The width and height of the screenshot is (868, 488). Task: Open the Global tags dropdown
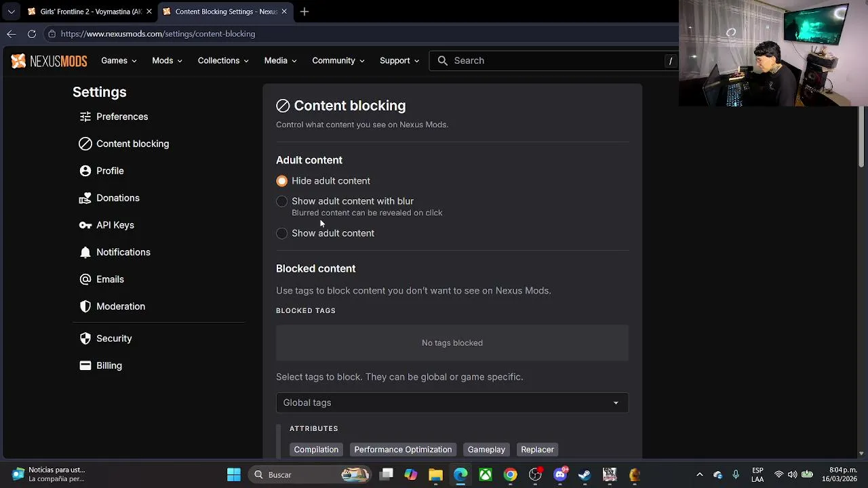click(452, 403)
